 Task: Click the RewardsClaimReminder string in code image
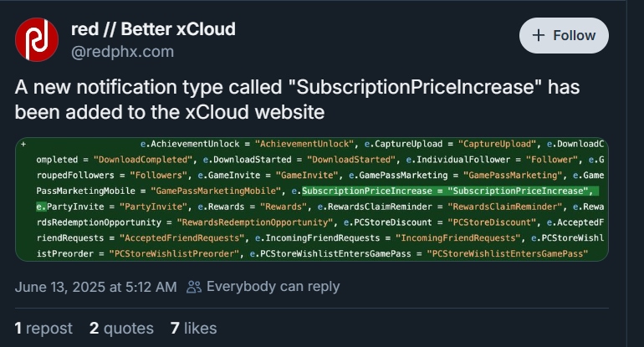click(504, 207)
